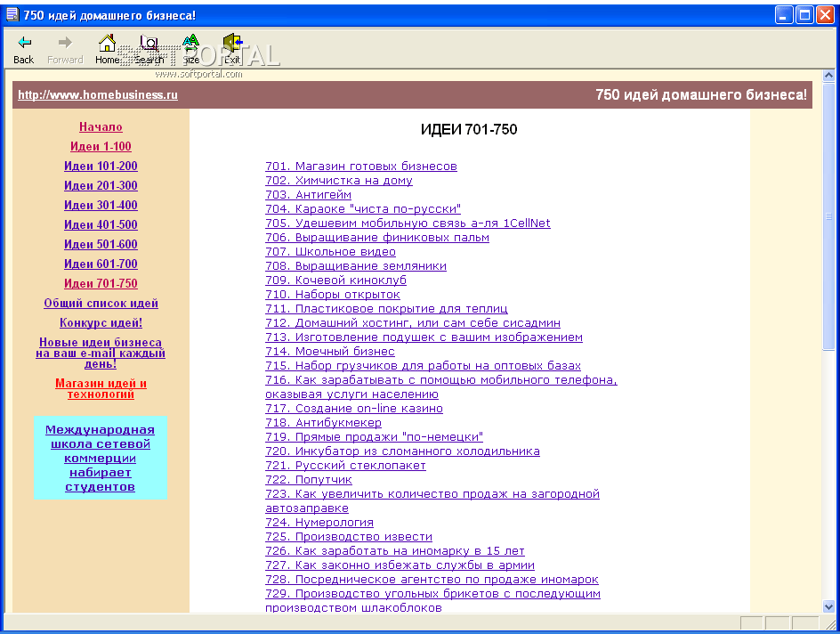Open idea 726 Как заработать на иномарку
This screenshot has height=634, width=840.
point(395,551)
